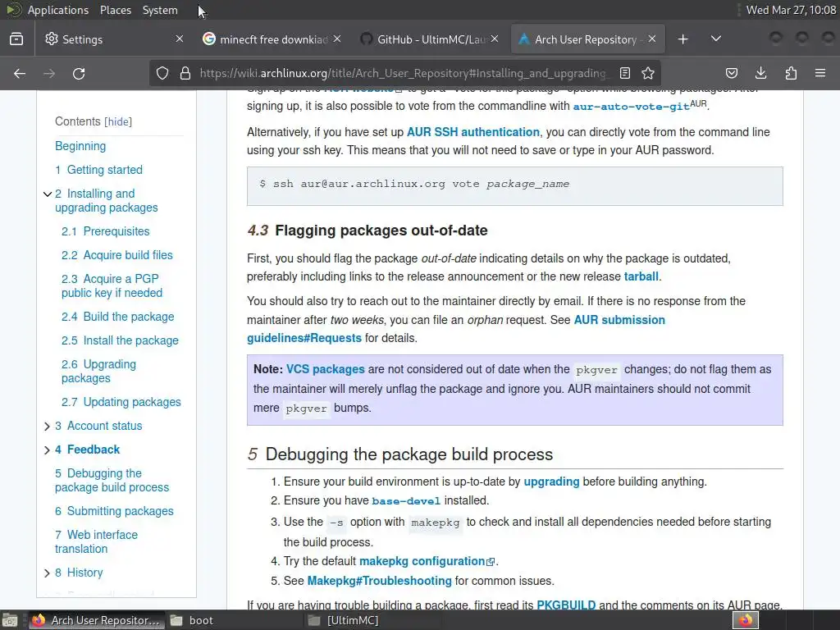This screenshot has width=840, height=630.
Task: Jump to 6 Submitting packages
Action: pyautogui.click(x=114, y=512)
